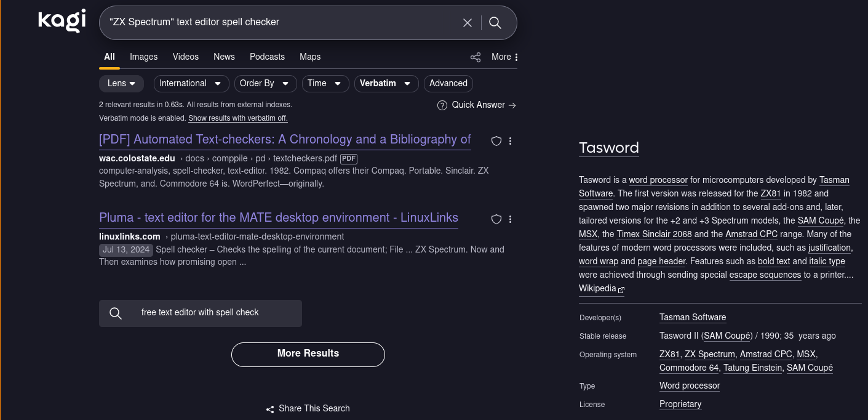Click MSX link in Operating system row
Screen dimensions: 868x420
(x=806, y=355)
